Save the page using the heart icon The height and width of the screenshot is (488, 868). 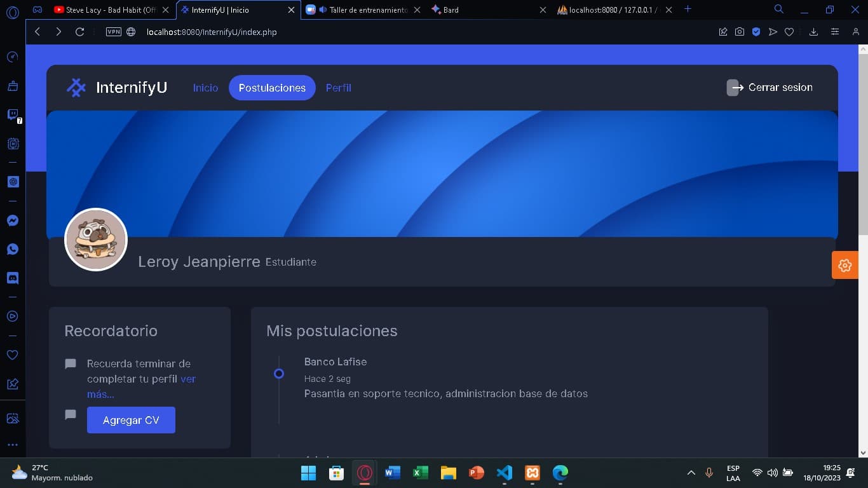coord(789,31)
